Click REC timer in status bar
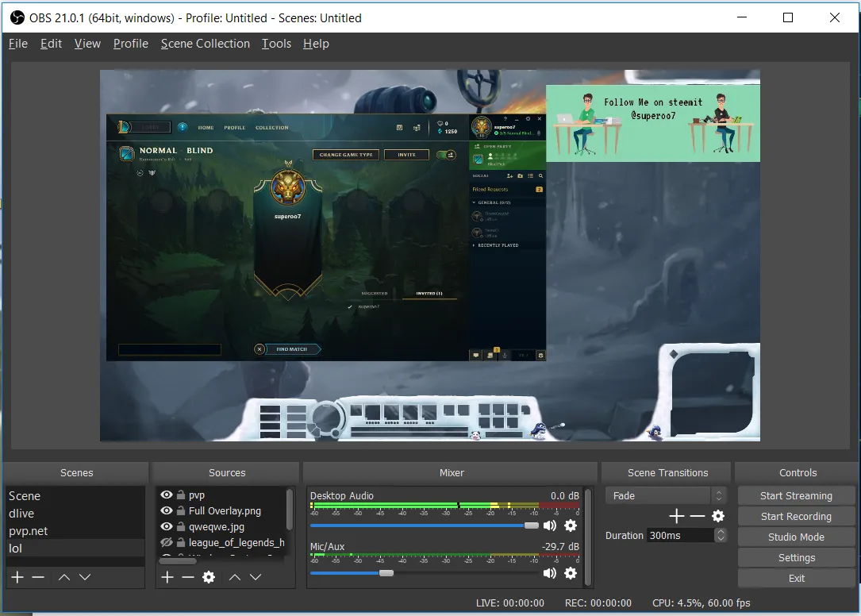The height and width of the screenshot is (616, 861). pyautogui.click(x=598, y=603)
